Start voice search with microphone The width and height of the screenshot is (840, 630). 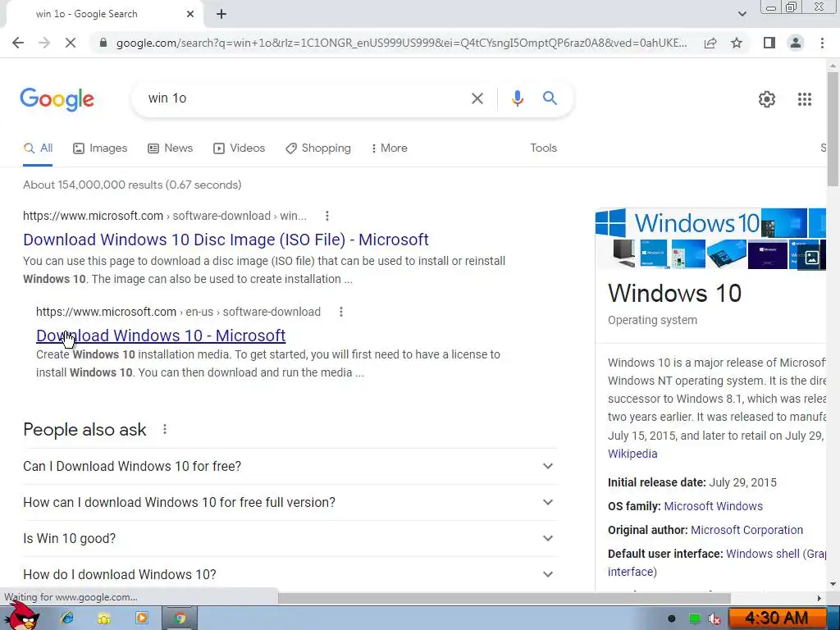click(517, 98)
